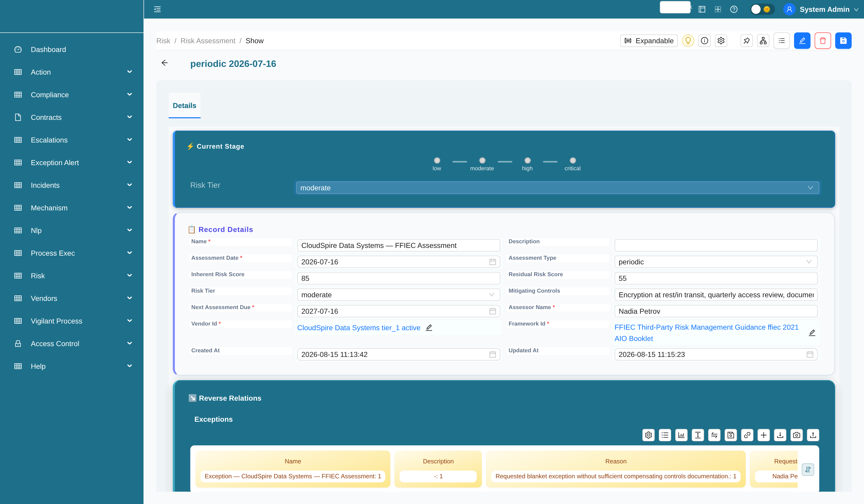
Task: Click the Name input field
Action: pos(398,246)
